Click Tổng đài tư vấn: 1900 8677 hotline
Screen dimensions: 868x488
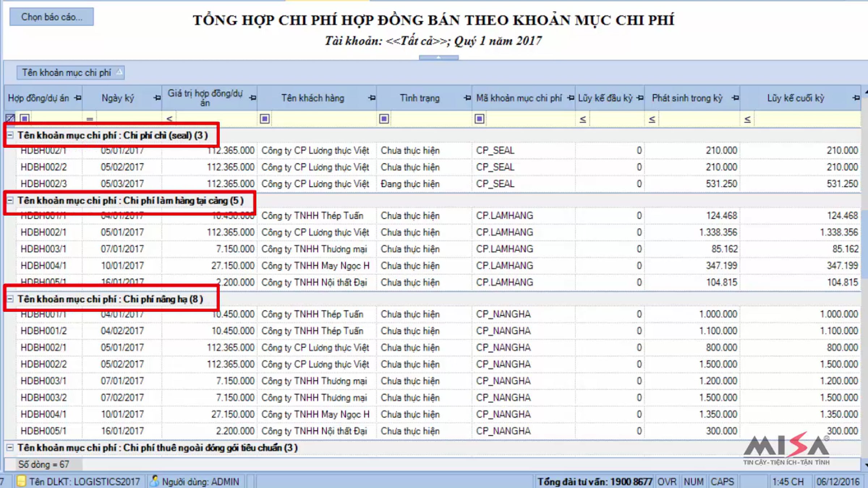pyautogui.click(x=595, y=482)
